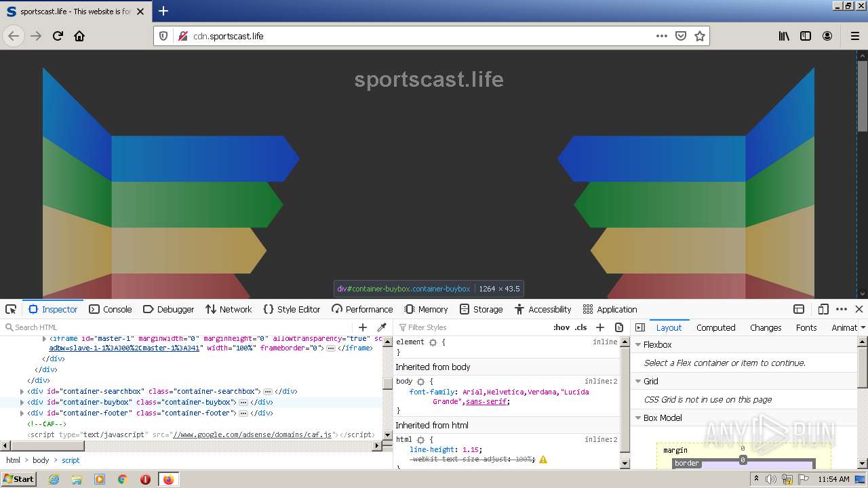Highlight elements matching element selector
The height and width of the screenshot is (488, 868).
[433, 342]
